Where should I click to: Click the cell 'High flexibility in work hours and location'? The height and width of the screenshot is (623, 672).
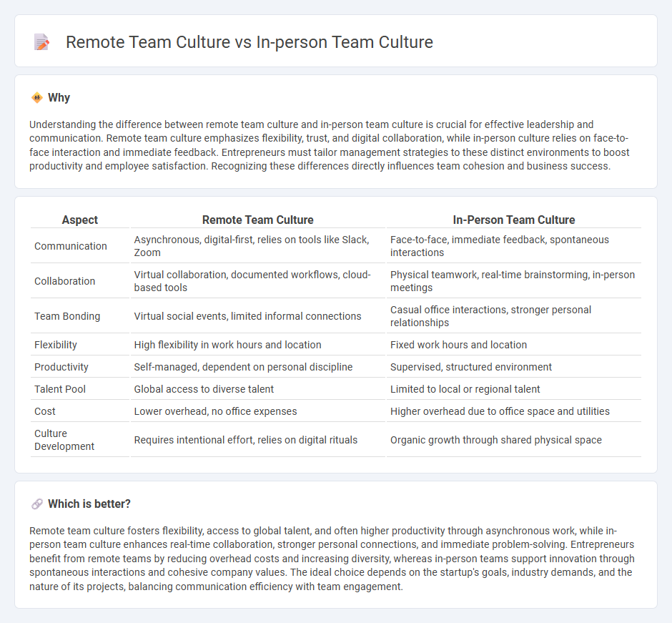tap(257, 345)
